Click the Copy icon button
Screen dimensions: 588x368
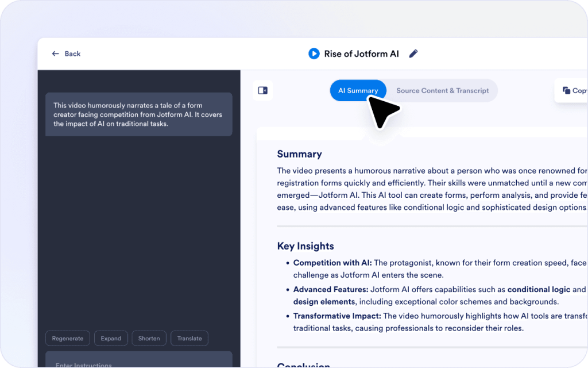[567, 90]
